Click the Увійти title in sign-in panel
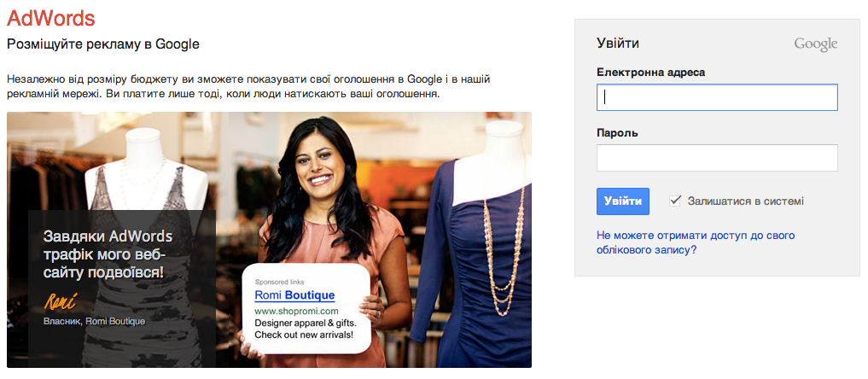 pyautogui.click(x=618, y=44)
